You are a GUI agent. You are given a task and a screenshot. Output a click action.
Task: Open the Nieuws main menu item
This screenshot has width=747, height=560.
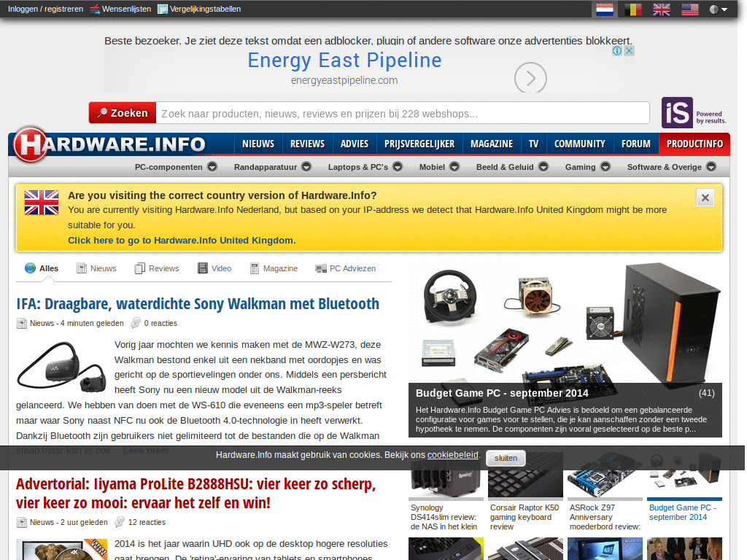tap(258, 144)
